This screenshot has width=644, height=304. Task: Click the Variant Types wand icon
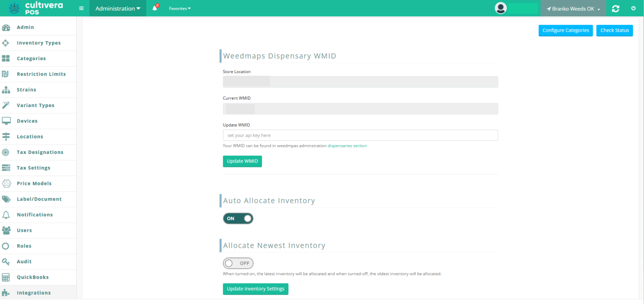pos(6,105)
